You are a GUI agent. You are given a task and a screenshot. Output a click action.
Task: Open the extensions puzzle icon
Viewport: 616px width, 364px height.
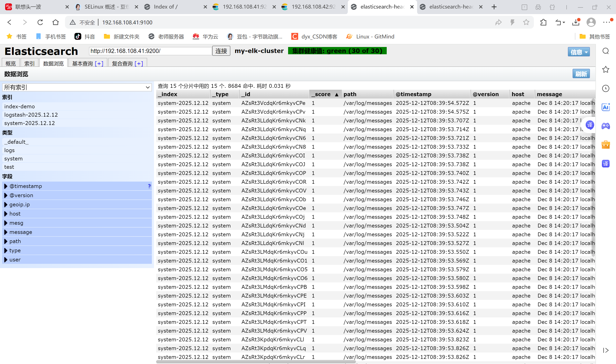[543, 22]
